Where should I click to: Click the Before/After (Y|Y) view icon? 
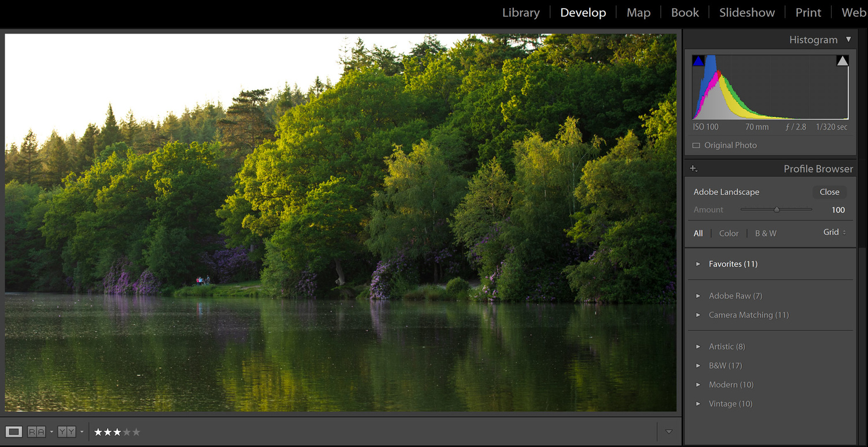click(67, 432)
